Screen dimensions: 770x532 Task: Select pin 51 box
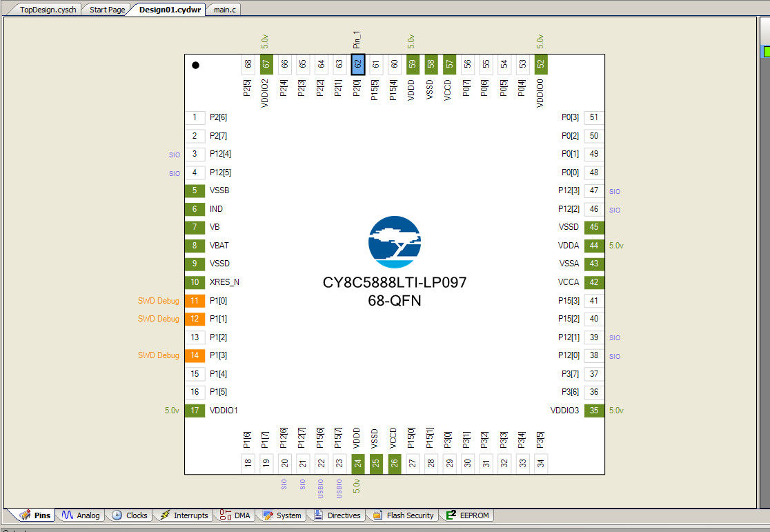(x=594, y=117)
